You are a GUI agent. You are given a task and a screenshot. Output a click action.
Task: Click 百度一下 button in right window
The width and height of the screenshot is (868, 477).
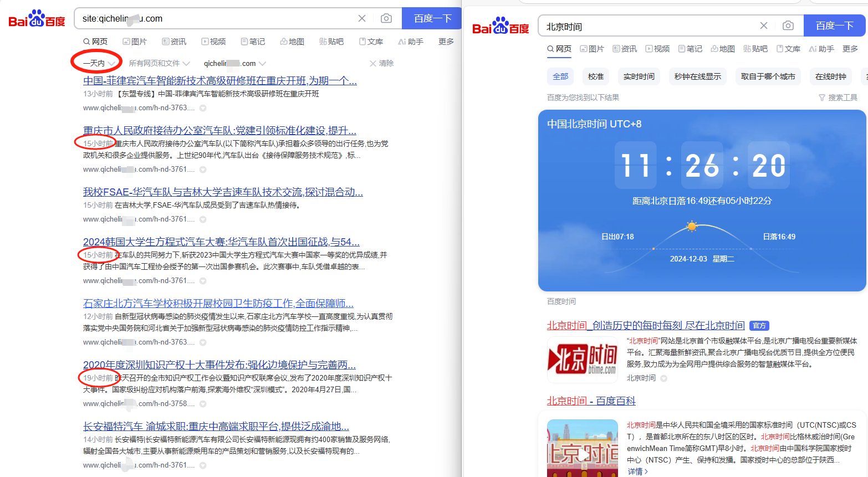[x=835, y=25]
